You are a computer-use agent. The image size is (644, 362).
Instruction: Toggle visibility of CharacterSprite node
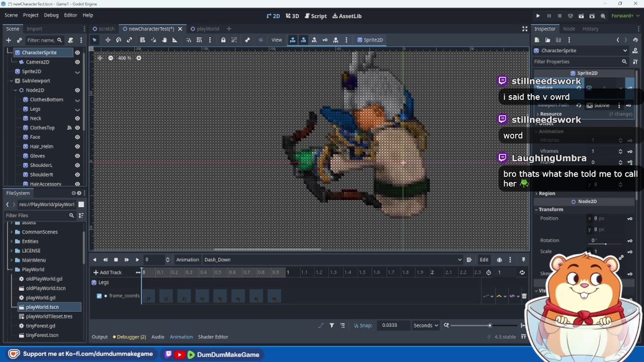pos(77,52)
